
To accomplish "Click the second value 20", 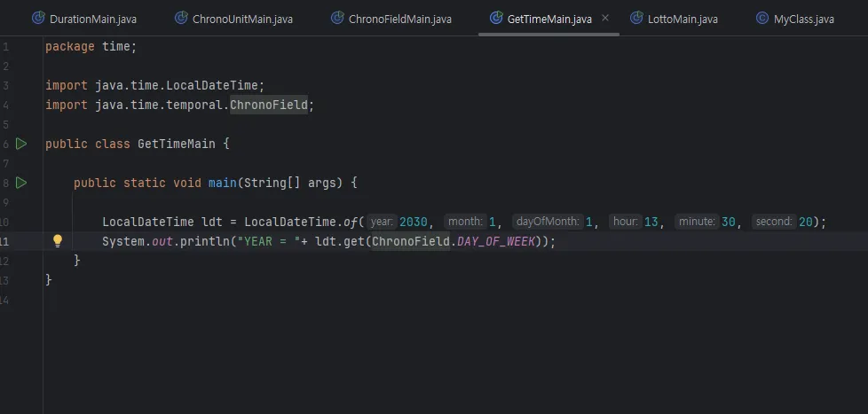I will (806, 222).
